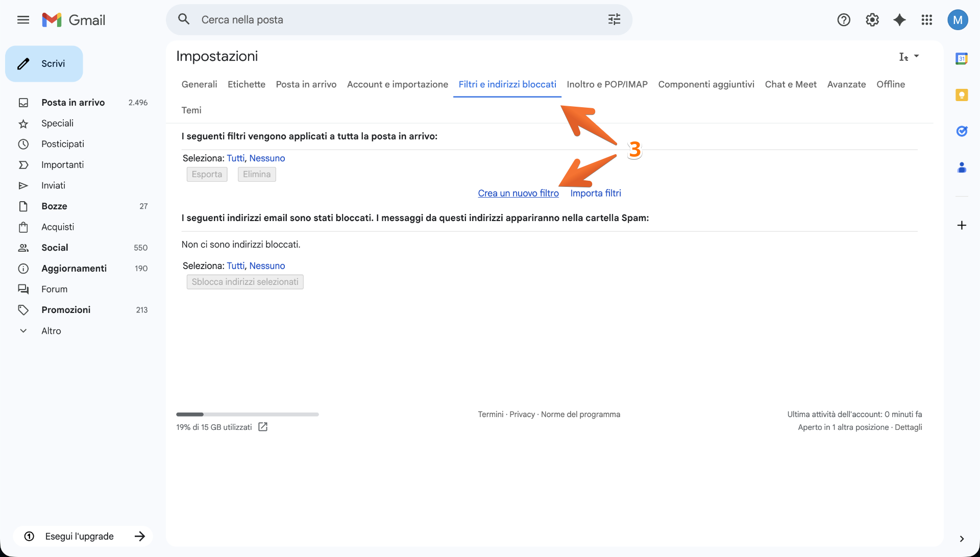Image resolution: width=980 pixels, height=557 pixels.
Task: Click the profile avatar M
Action: pos(958,19)
